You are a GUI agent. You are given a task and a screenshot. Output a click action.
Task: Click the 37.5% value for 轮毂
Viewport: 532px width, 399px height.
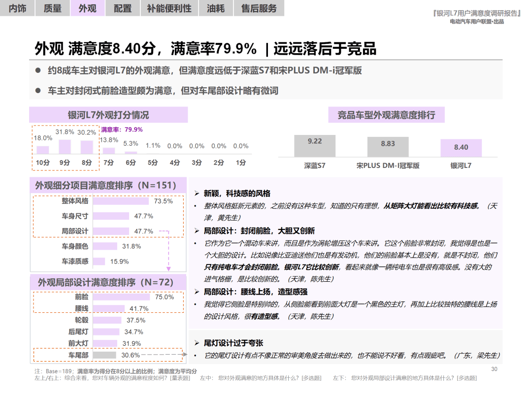(x=136, y=320)
